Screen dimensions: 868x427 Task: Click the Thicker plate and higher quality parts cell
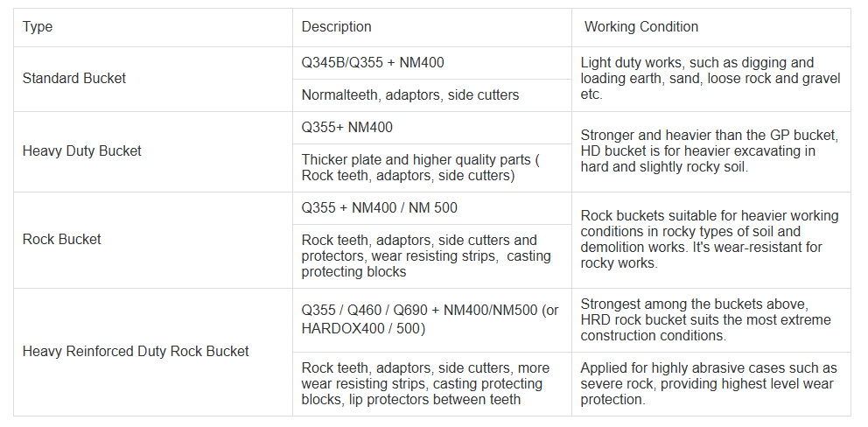421,168
